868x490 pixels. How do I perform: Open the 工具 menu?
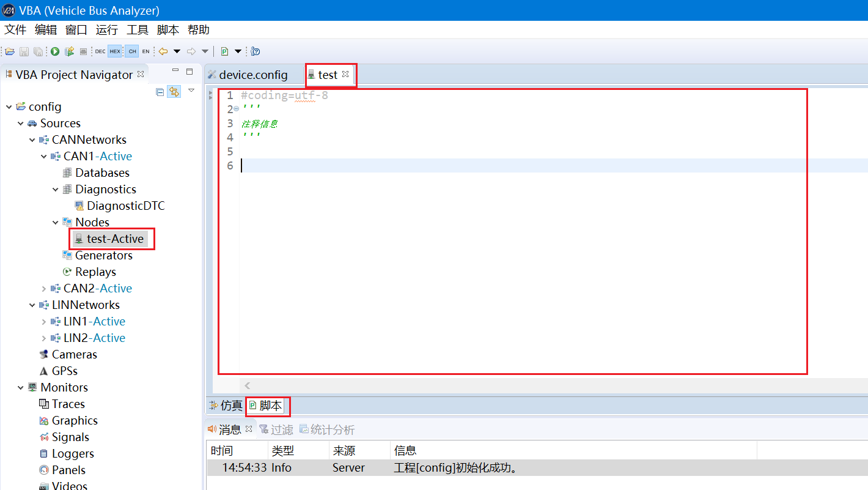tap(137, 29)
